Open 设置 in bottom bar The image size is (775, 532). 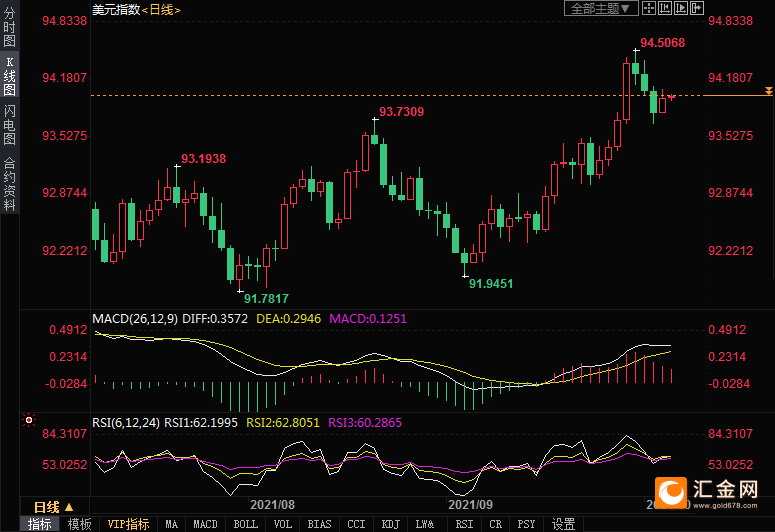point(563,524)
